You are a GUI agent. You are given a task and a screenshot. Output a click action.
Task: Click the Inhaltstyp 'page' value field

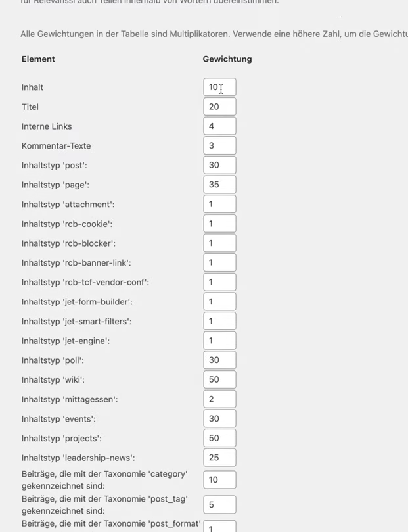point(220,184)
